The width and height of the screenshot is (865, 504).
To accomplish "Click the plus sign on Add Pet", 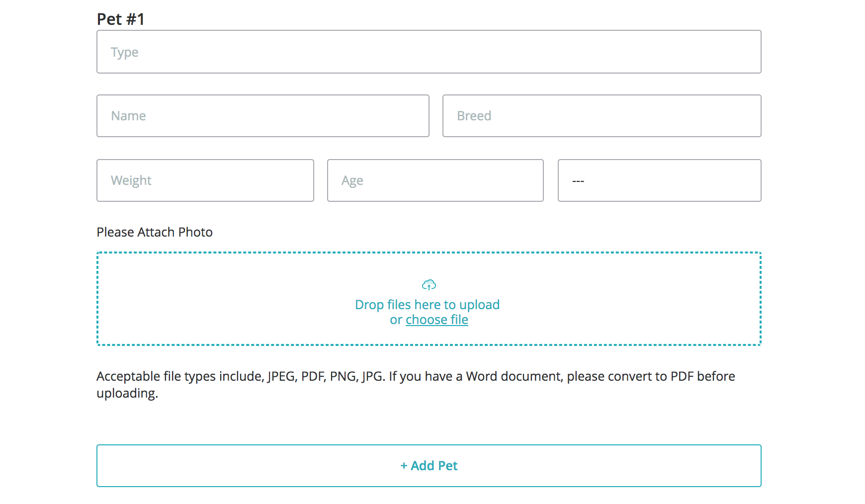I will 404,466.
